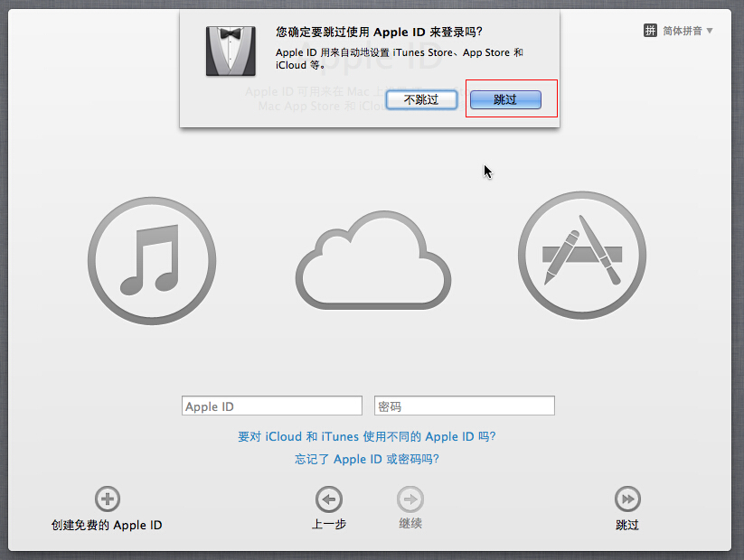Click the dialog heading 您确定要跳过使用 Apple ID 来登录吗
Viewport: 744px width, 560px height.
pos(379,32)
